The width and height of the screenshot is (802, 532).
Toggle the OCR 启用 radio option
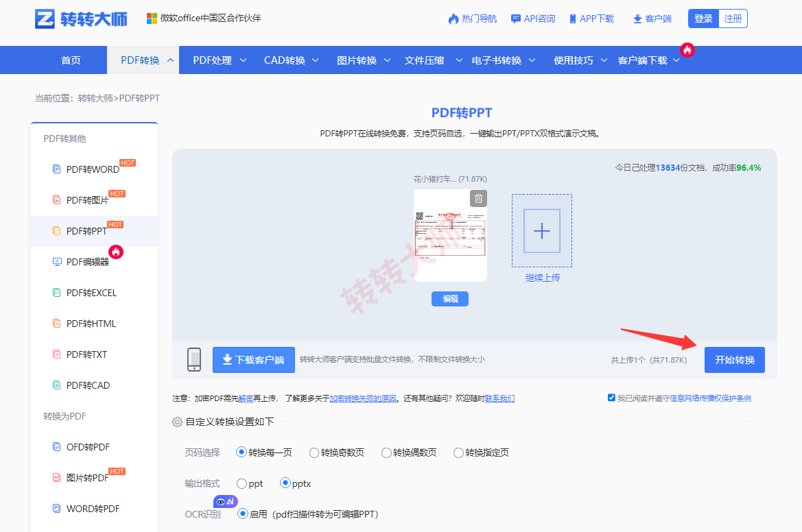[x=243, y=513]
